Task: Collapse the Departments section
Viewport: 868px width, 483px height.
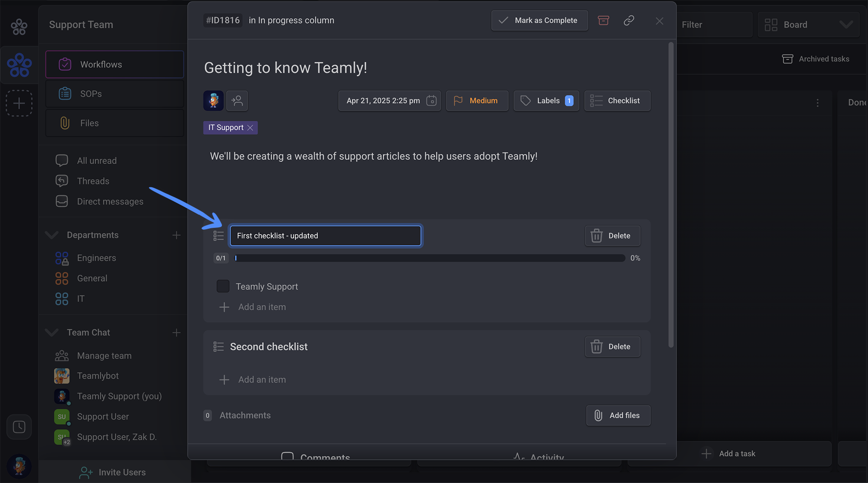Action: click(52, 235)
